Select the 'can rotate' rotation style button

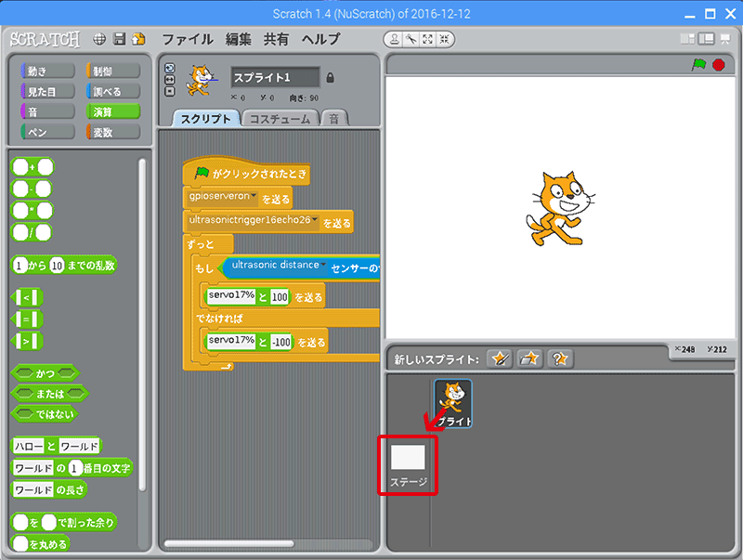(x=169, y=68)
